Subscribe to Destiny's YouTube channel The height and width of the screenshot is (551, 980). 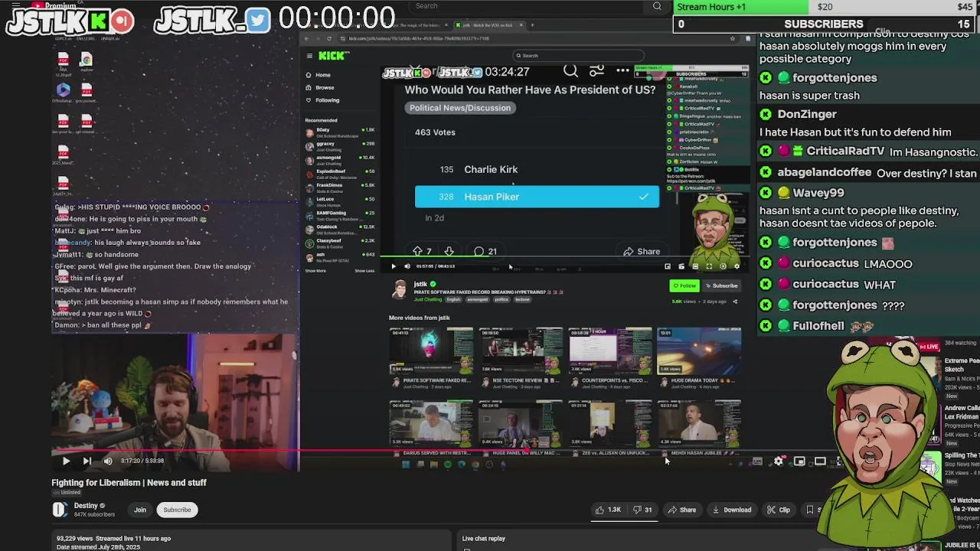177,510
